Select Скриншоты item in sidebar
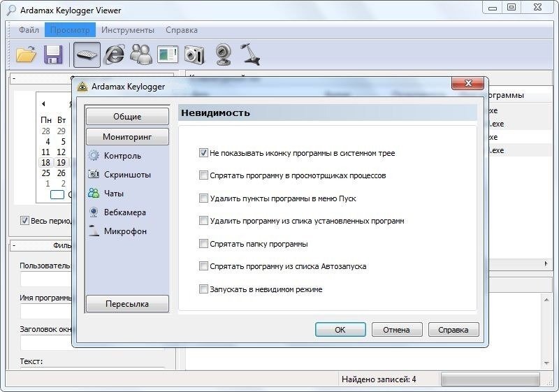559x392 pixels. (127, 175)
